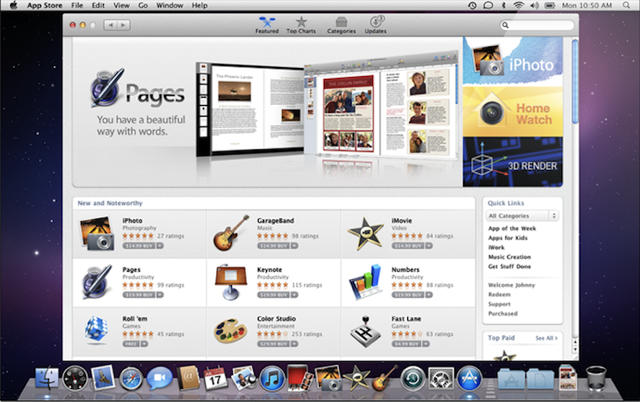Open the Window menu in menu bar
This screenshot has height=402, width=640.
tap(170, 6)
